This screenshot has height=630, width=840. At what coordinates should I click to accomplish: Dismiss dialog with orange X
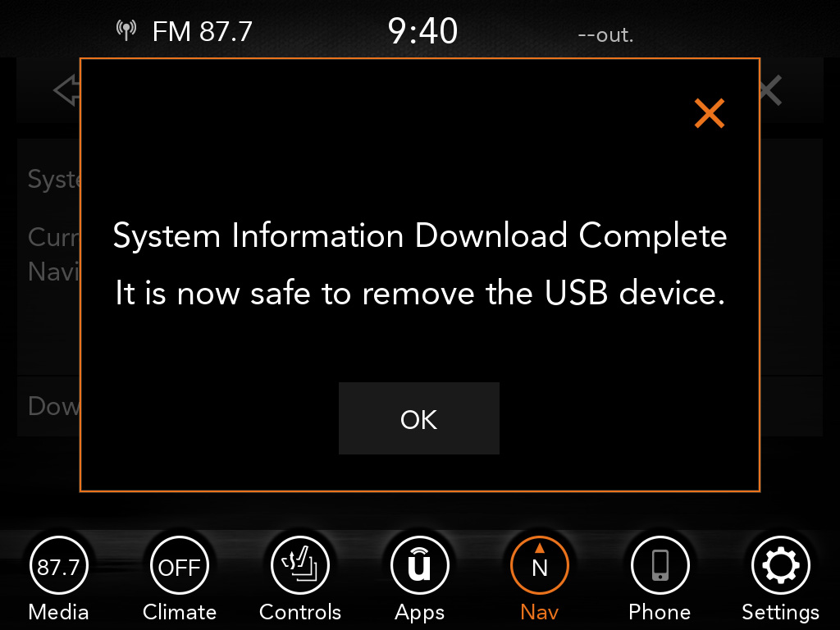click(710, 113)
